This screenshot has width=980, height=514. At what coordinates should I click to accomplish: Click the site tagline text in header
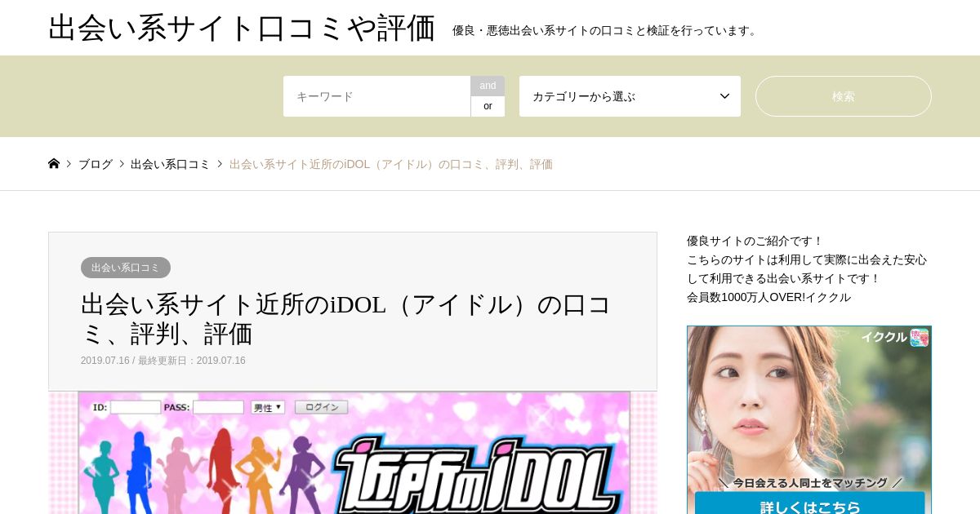607,31
